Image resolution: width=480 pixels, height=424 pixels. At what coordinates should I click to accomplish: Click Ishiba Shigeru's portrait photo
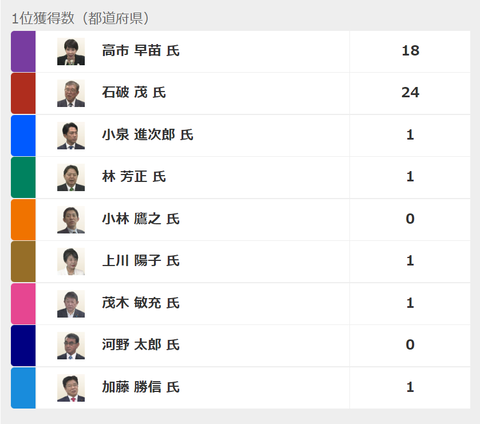(x=71, y=94)
